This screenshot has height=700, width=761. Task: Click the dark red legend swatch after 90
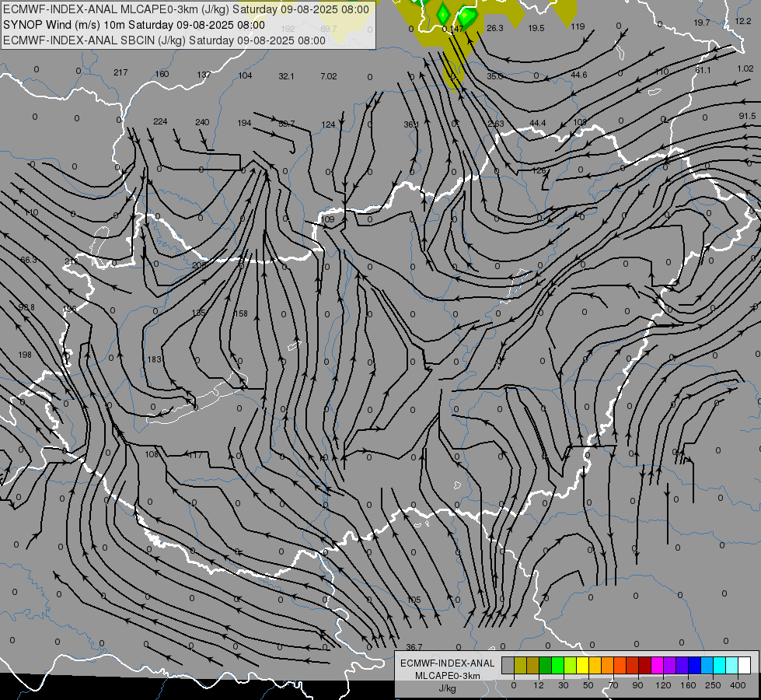644,666
